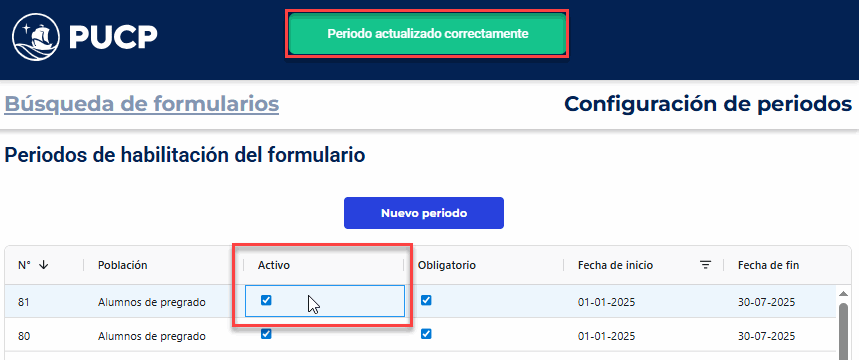Select the 30-07-2025 end date in row 80
Image resolution: width=859 pixels, height=360 pixels.
point(766,336)
